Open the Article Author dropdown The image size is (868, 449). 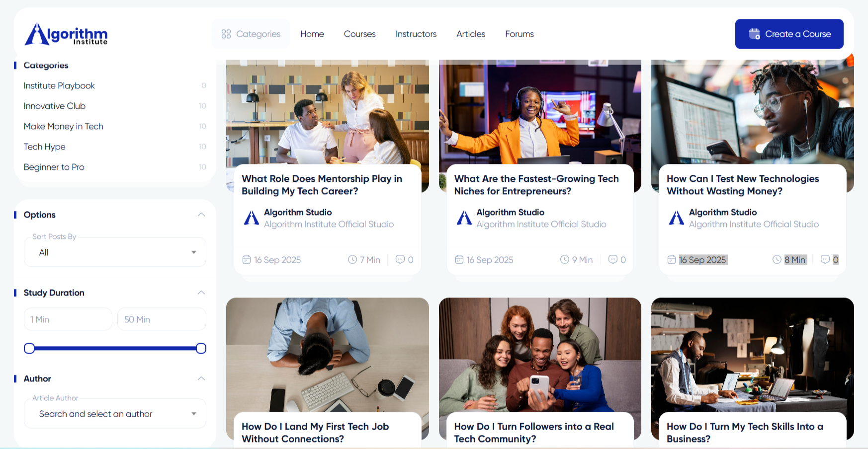tap(115, 414)
